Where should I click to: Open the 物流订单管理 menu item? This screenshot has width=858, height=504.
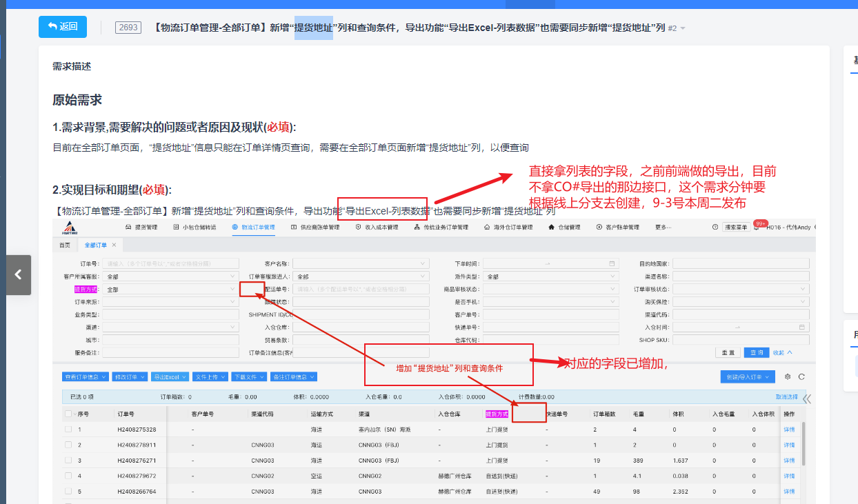point(254,228)
